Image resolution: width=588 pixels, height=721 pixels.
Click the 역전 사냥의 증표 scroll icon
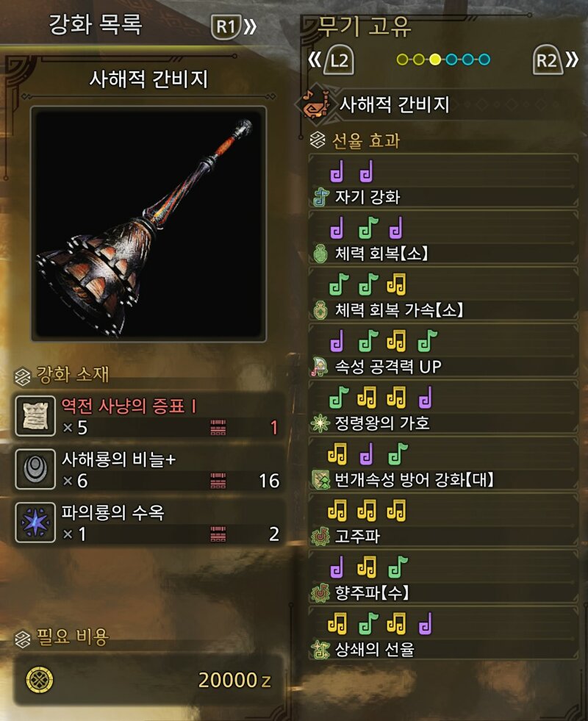tap(35, 416)
